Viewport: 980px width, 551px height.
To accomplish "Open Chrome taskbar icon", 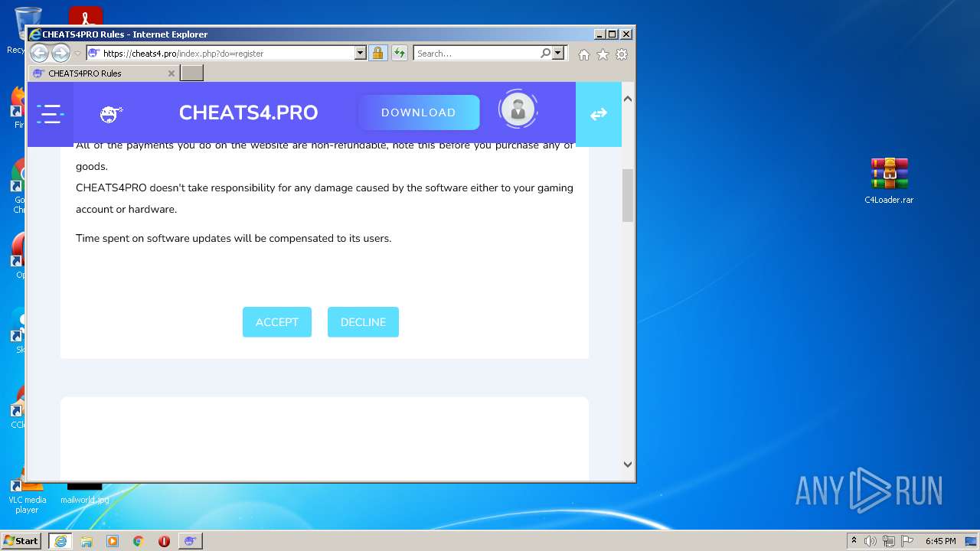I will tap(139, 541).
